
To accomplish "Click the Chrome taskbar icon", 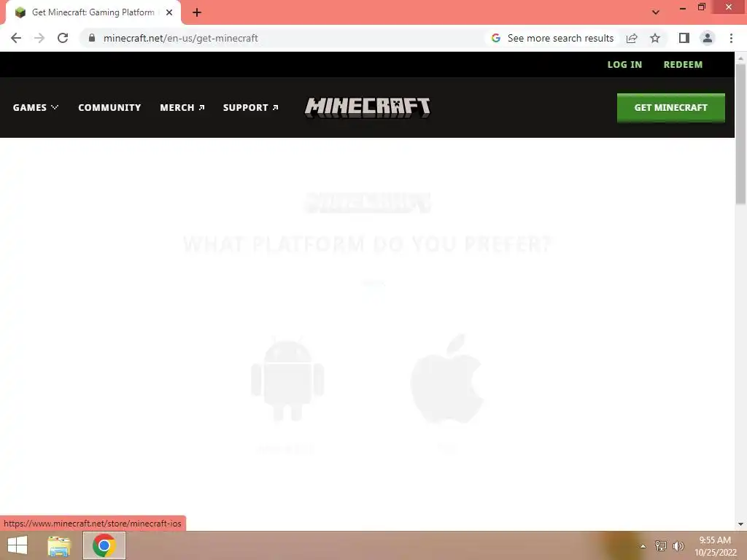I will tap(104, 545).
